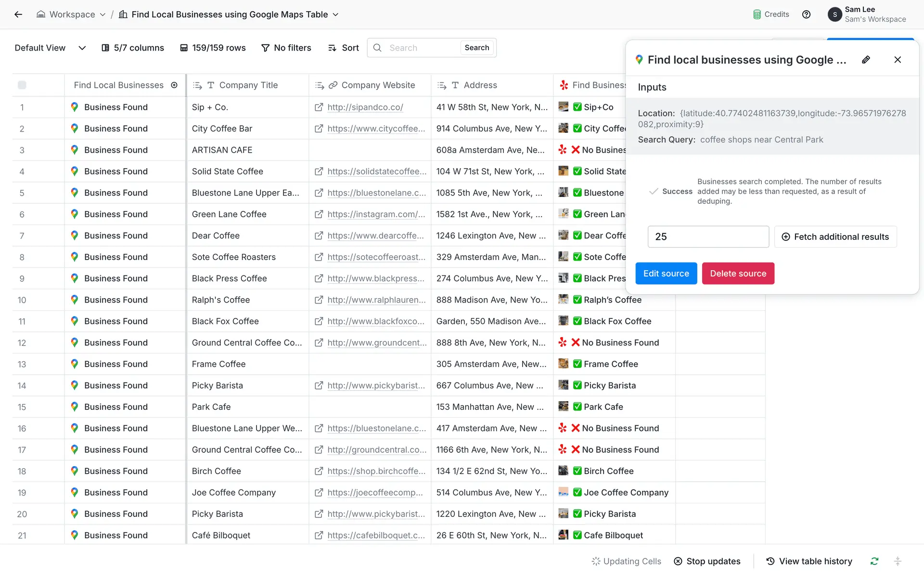Image resolution: width=924 pixels, height=578 pixels.
Task: Click the pencil edit icon in panel header
Action: pyautogui.click(x=866, y=60)
